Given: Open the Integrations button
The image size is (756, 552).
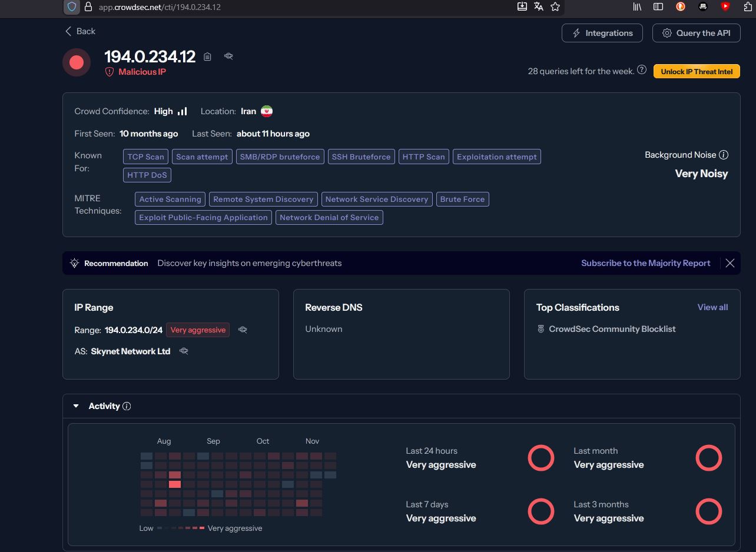Looking at the screenshot, I should click(602, 33).
